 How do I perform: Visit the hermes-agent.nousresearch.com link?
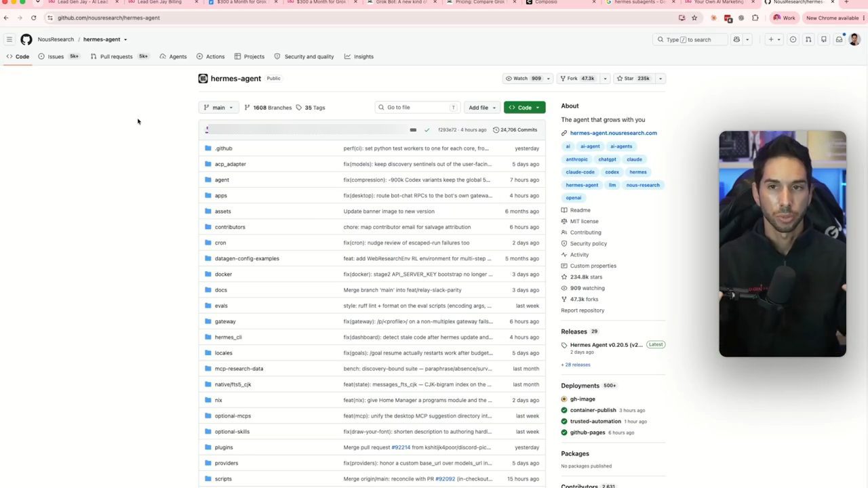coord(613,133)
